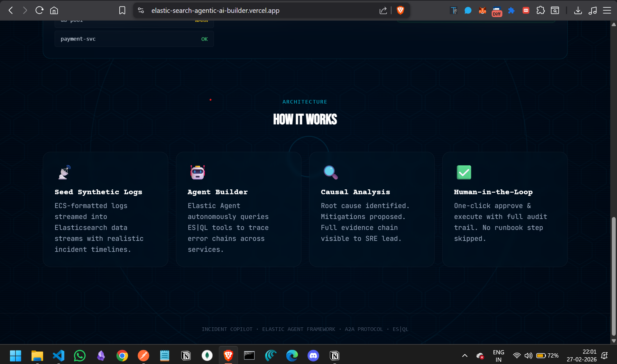Image resolution: width=617 pixels, height=364 pixels.
Task: Select the Agent Builder heading
Action: [x=218, y=192]
